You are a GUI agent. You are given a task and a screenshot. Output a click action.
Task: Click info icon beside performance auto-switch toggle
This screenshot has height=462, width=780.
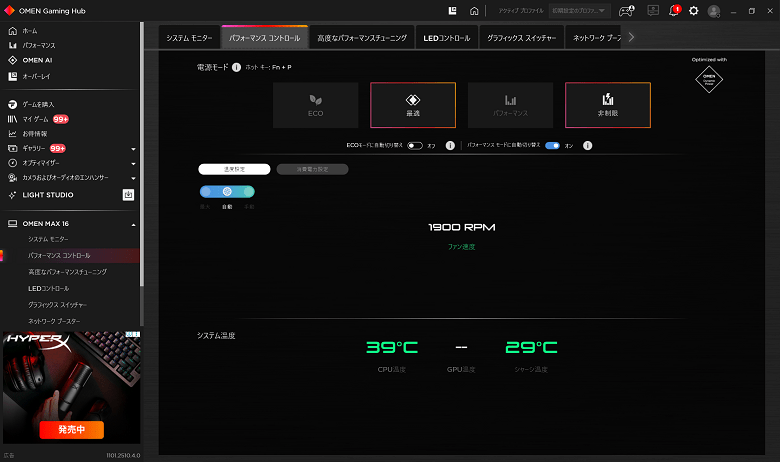(587, 146)
